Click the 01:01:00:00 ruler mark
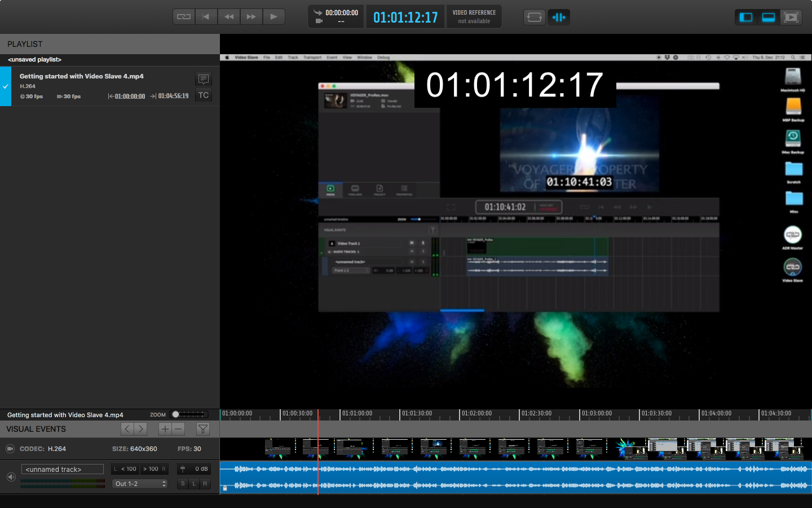This screenshot has height=508, width=812. [357, 414]
